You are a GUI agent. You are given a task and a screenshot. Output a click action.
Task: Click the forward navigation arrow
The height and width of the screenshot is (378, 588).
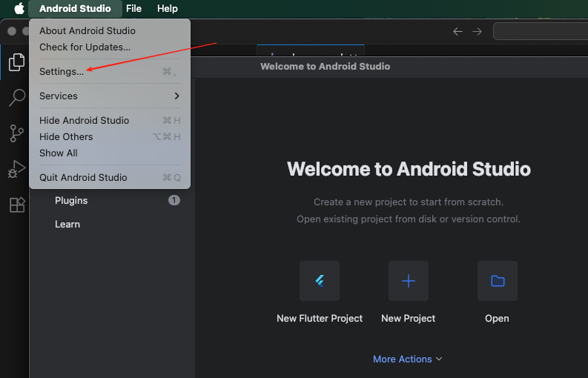478,31
